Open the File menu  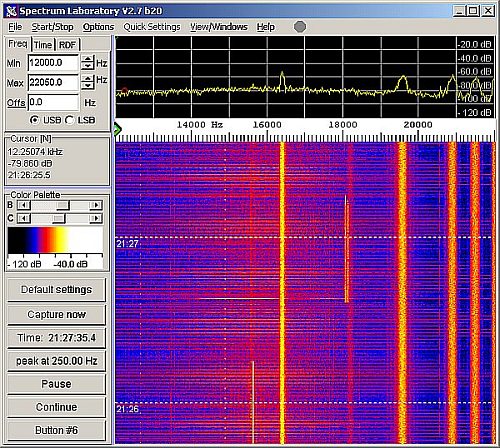click(15, 27)
